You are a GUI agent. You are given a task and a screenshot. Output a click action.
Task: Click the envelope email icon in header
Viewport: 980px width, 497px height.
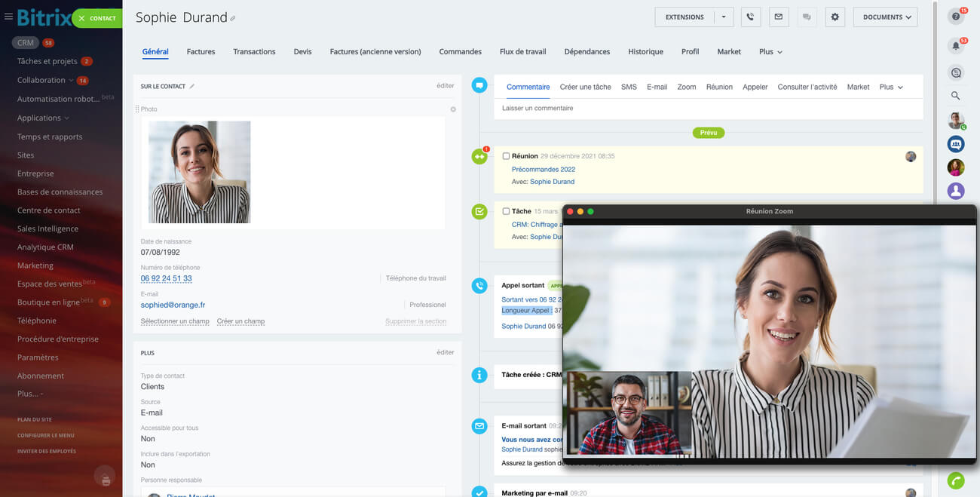pos(778,17)
